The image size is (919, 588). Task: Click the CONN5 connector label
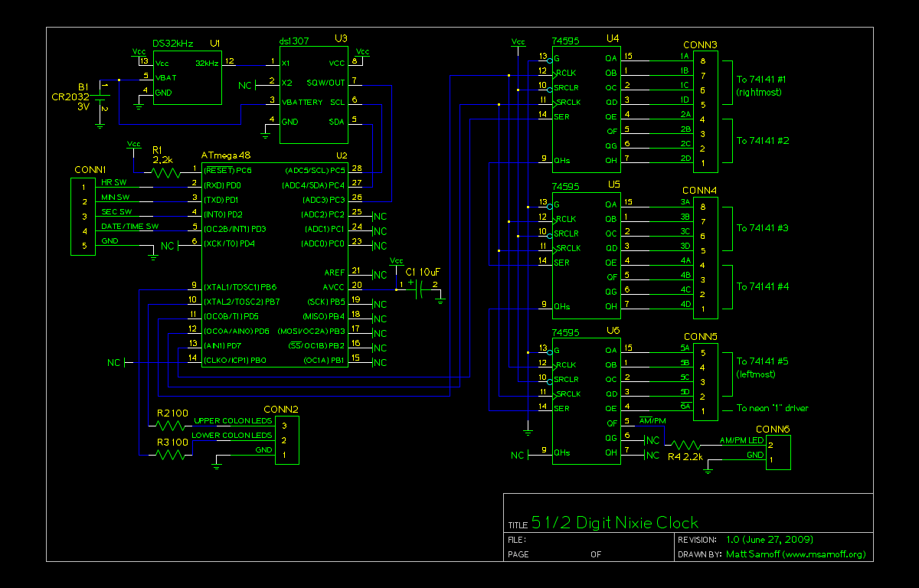700,336
